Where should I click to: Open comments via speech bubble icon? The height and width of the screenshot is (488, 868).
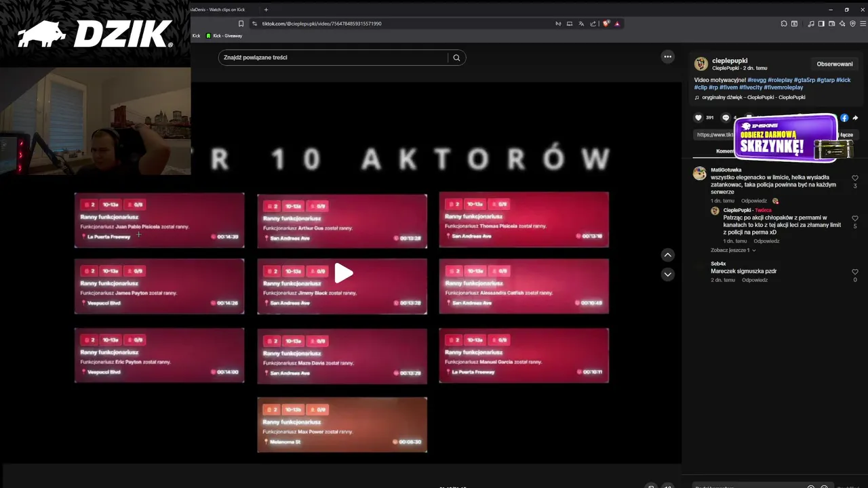726,117
